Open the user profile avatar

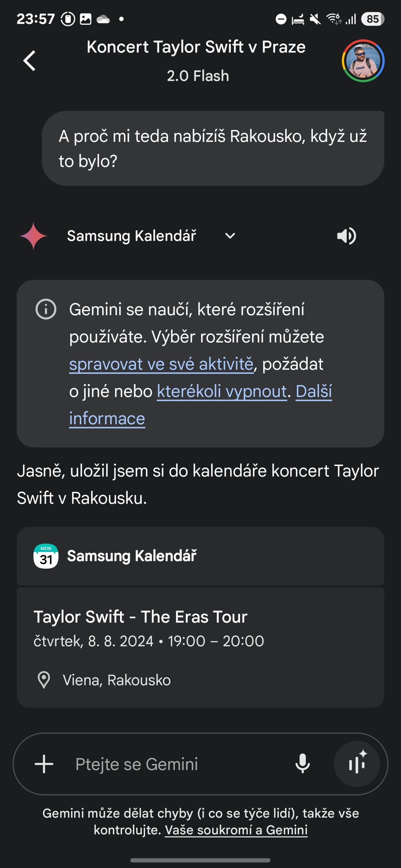pos(363,61)
